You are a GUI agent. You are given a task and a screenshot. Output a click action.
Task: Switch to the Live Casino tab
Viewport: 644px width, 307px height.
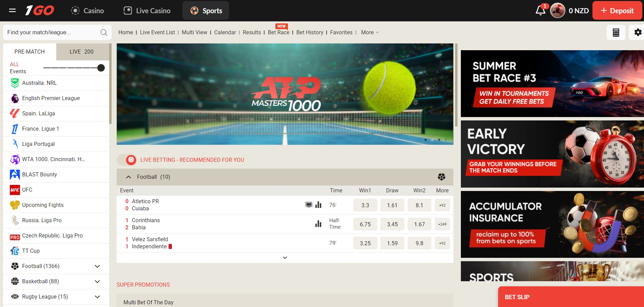point(147,11)
